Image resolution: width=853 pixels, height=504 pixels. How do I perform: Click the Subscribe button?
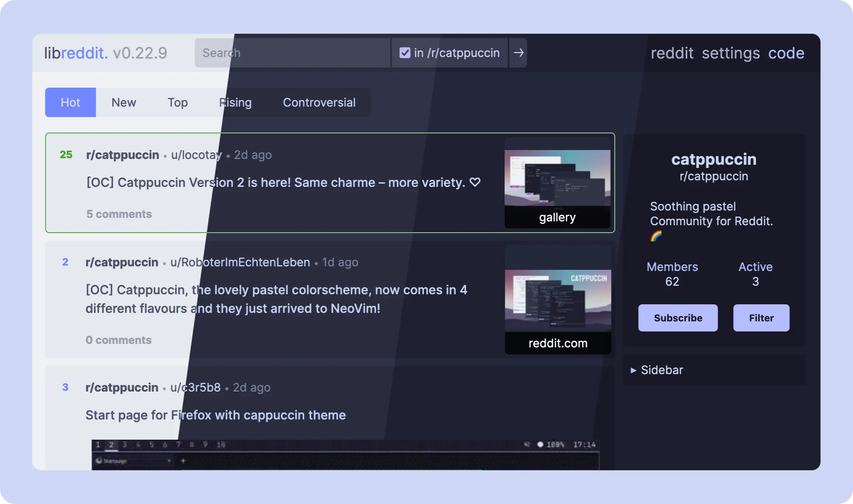(x=678, y=318)
